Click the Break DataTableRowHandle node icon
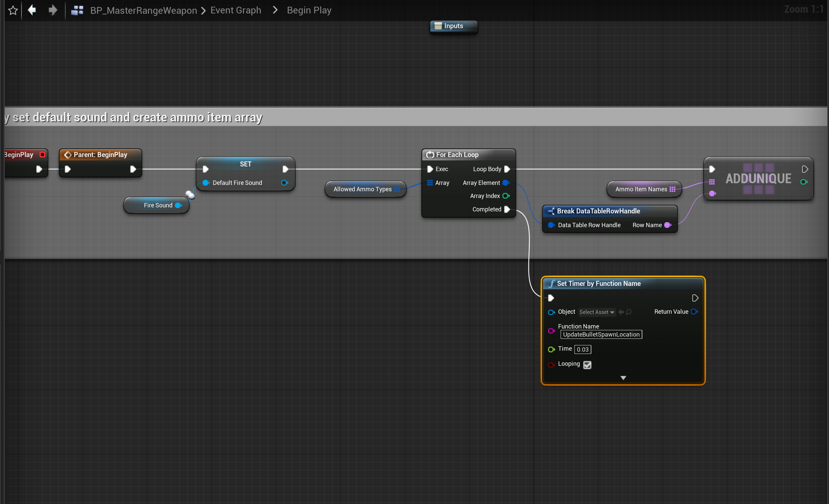Image resolution: width=829 pixels, height=504 pixels. pyautogui.click(x=551, y=211)
